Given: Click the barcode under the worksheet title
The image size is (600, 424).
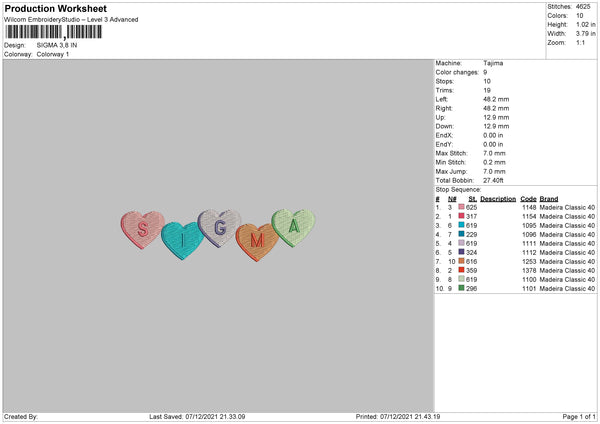Looking at the screenshot, I should pos(54,32).
